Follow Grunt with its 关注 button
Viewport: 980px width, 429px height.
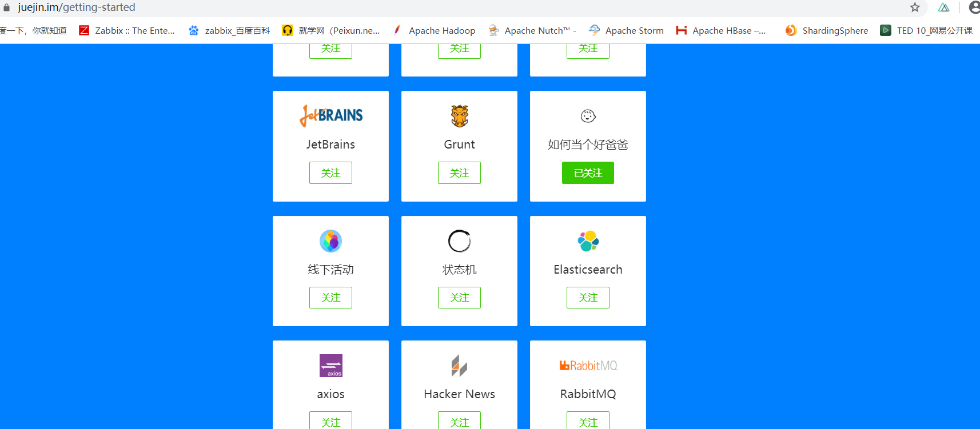tap(459, 173)
